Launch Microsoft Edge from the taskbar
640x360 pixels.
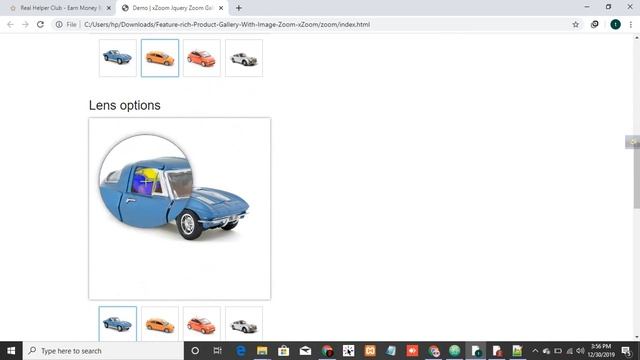[x=241, y=351]
